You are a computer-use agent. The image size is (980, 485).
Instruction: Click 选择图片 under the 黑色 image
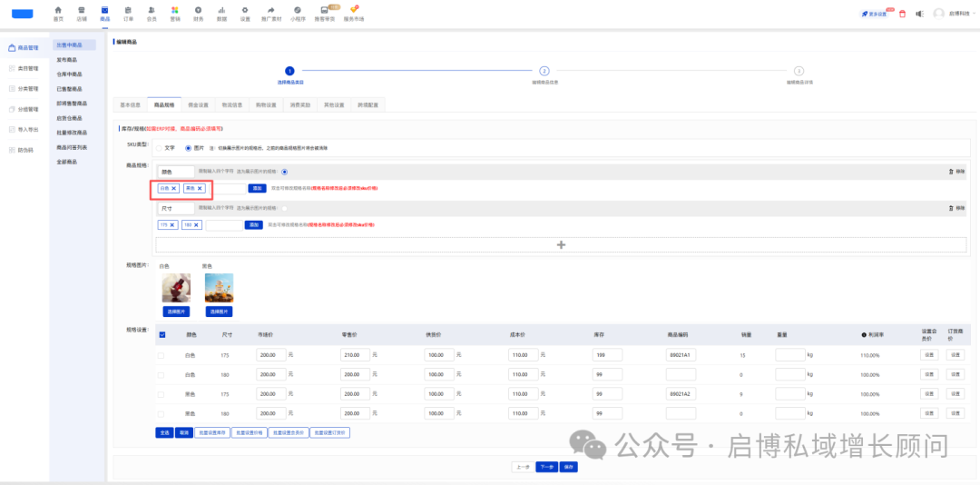click(219, 312)
